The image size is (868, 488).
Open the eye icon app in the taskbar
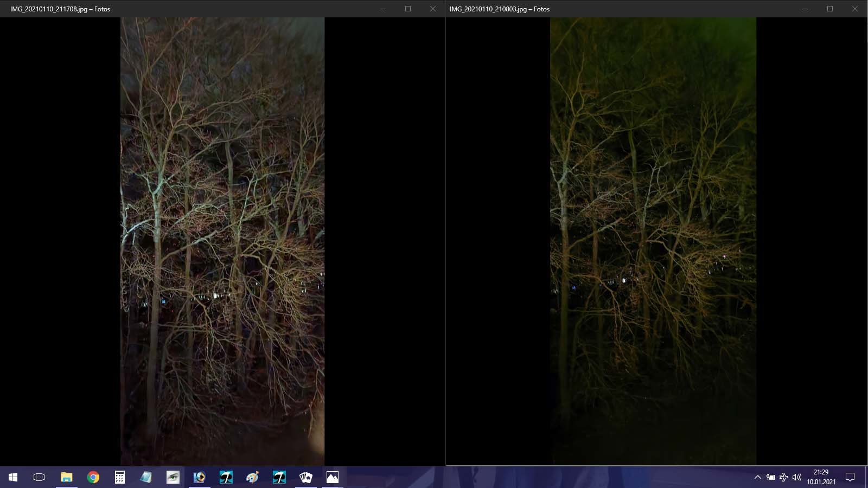pyautogui.click(x=173, y=477)
